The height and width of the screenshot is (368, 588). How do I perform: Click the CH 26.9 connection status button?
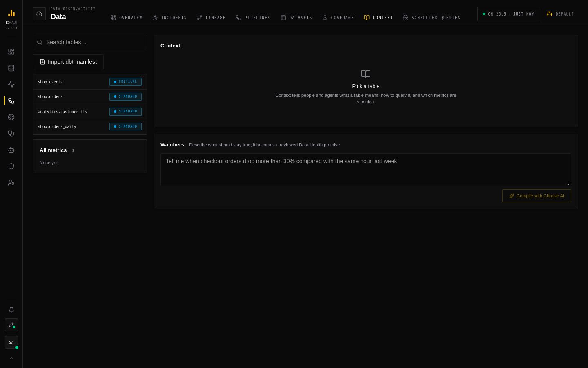coord(508,14)
